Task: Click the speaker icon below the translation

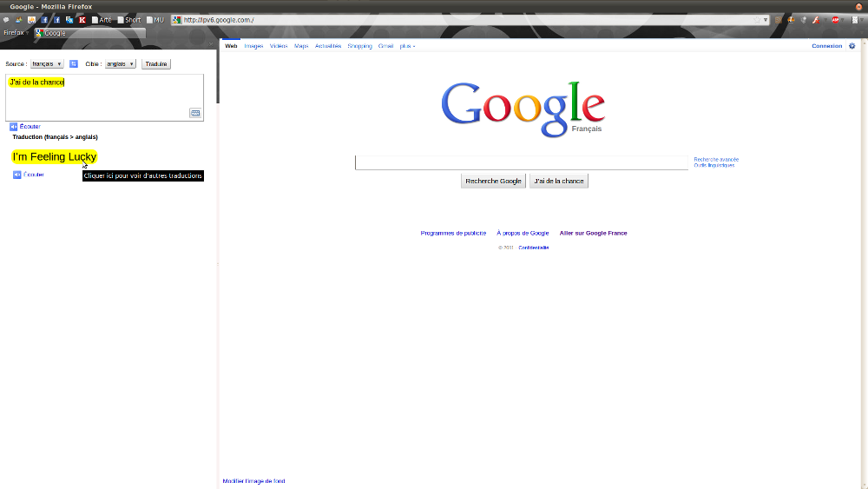Action: click(x=17, y=175)
